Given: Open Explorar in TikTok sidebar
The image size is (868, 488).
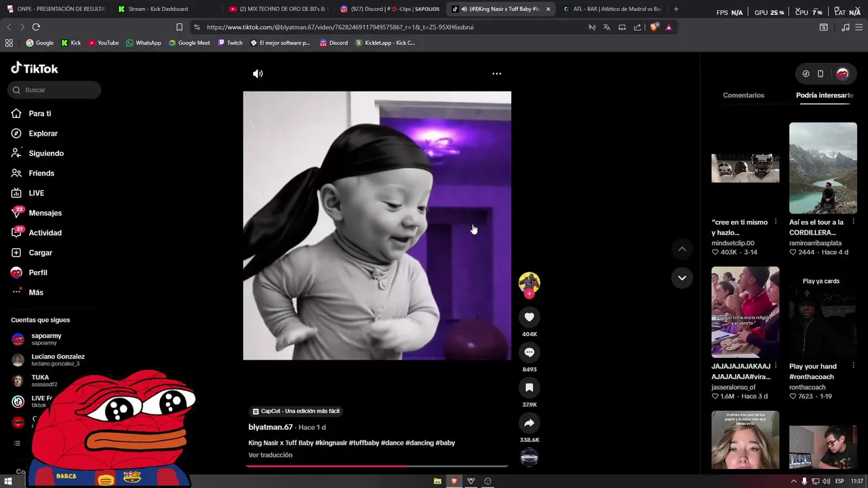Looking at the screenshot, I should (43, 134).
